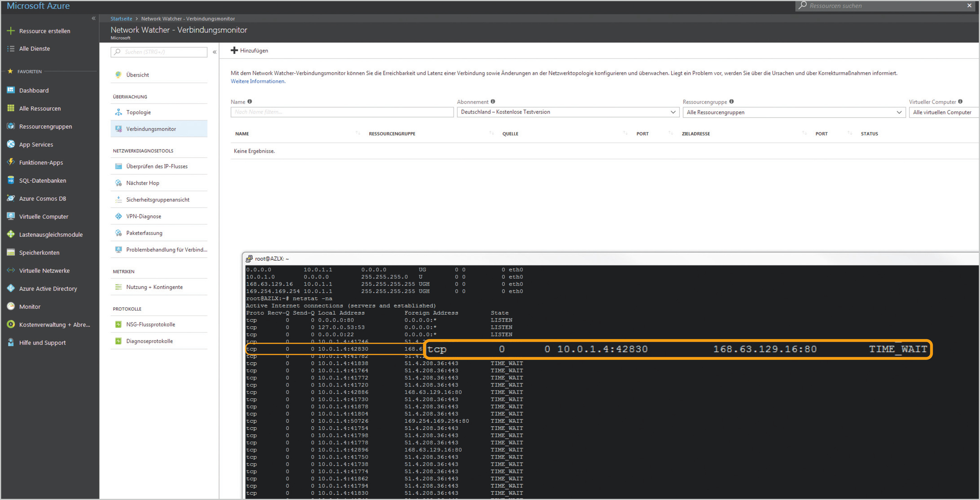Toggle sort on QUELLE column
This screenshot has width=980, height=500.
click(x=625, y=133)
